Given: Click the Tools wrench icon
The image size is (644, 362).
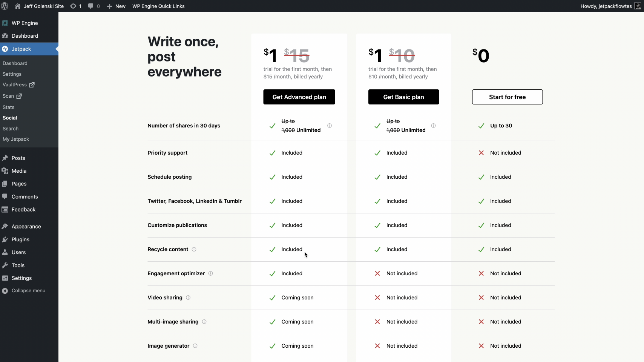Looking at the screenshot, I should pos(5,265).
